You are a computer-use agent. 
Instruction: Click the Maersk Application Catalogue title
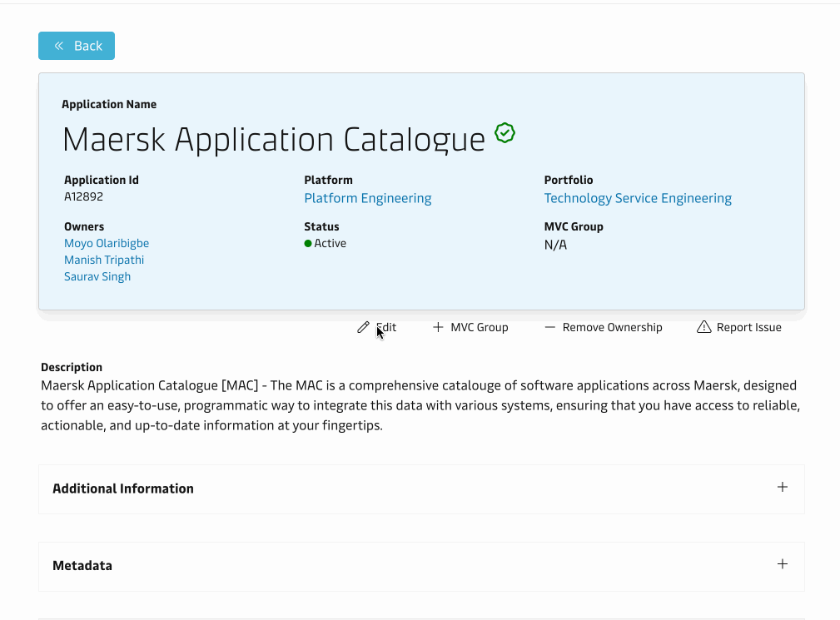click(274, 140)
